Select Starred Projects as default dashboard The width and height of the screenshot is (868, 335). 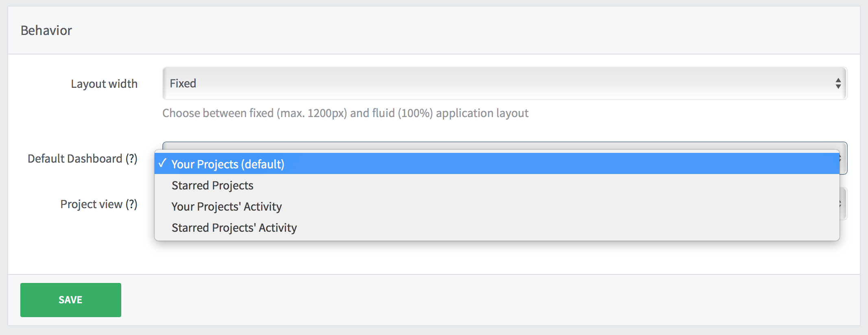click(212, 185)
